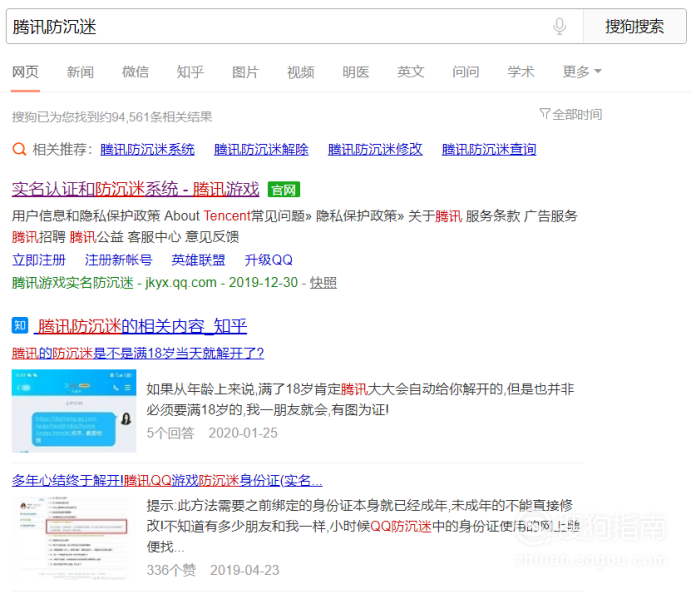Open related search 腾讯防沉迷查询
This screenshot has height=594, width=691.
[489, 150]
